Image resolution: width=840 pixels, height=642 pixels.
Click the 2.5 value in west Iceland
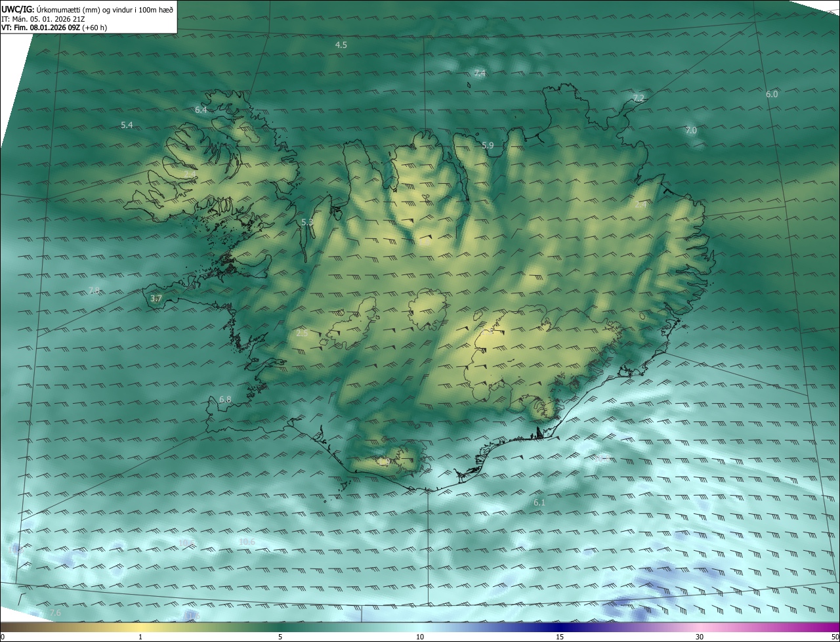(302, 333)
